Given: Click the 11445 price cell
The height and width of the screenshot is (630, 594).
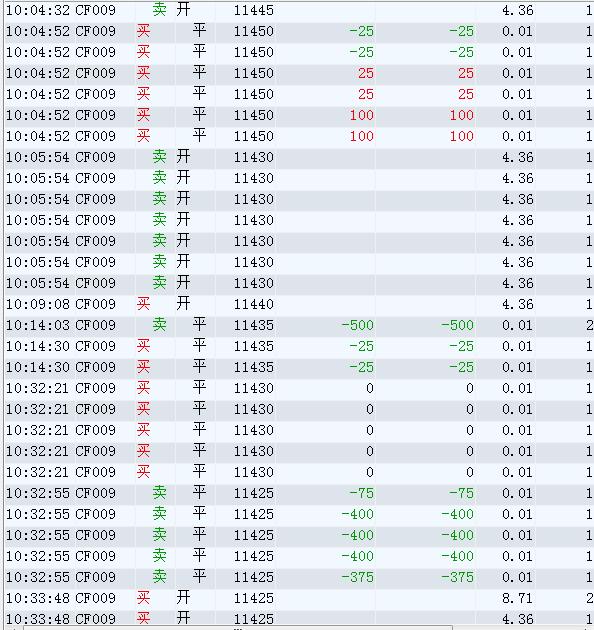Looking at the screenshot, I should (x=254, y=10).
